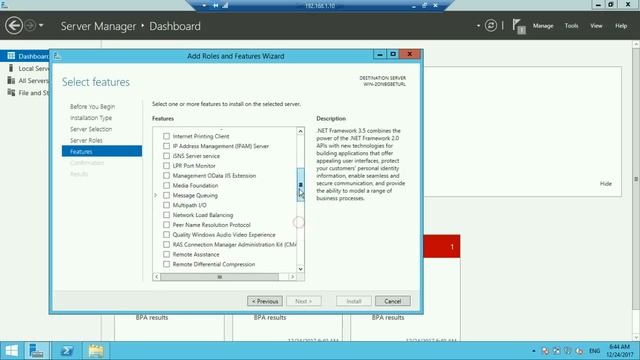Click the red alert tile showing 1
Screen dimensions: 640x360
point(442,246)
